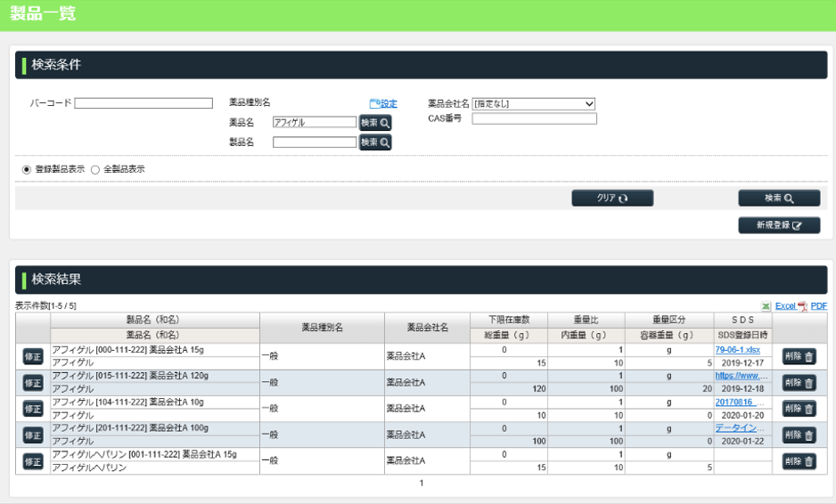Click into the CAS番号 input field
836x504 pixels.
coord(534,118)
